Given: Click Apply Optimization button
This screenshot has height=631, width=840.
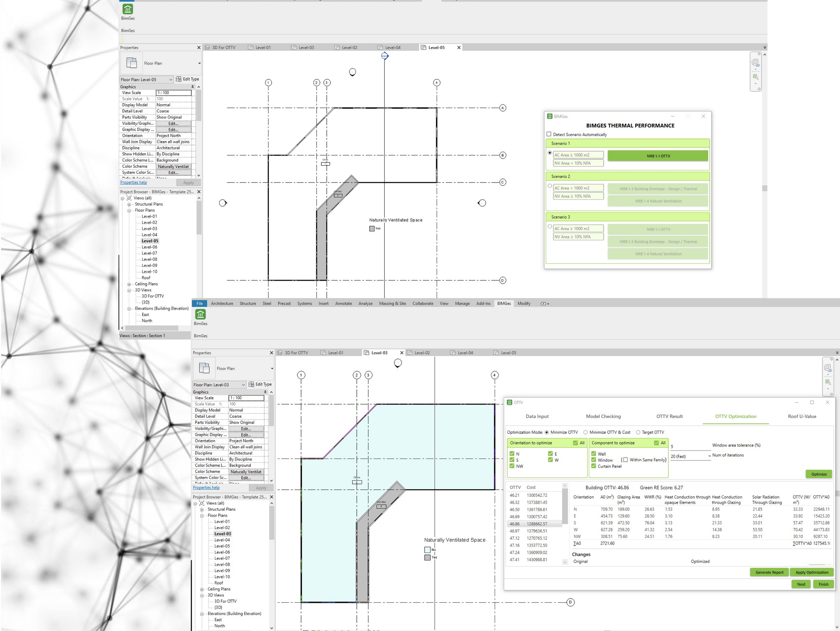Looking at the screenshot, I should pyautogui.click(x=812, y=572).
